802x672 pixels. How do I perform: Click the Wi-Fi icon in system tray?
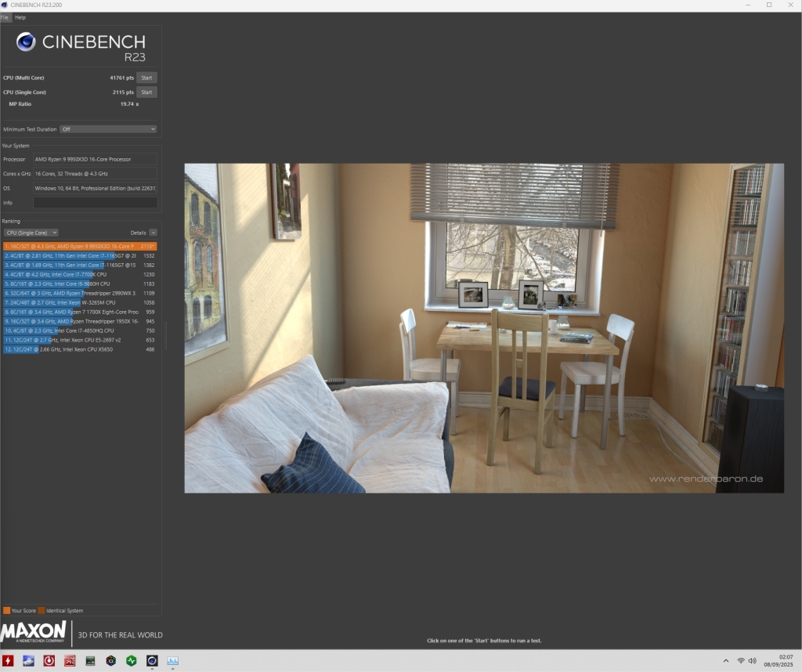(740, 661)
